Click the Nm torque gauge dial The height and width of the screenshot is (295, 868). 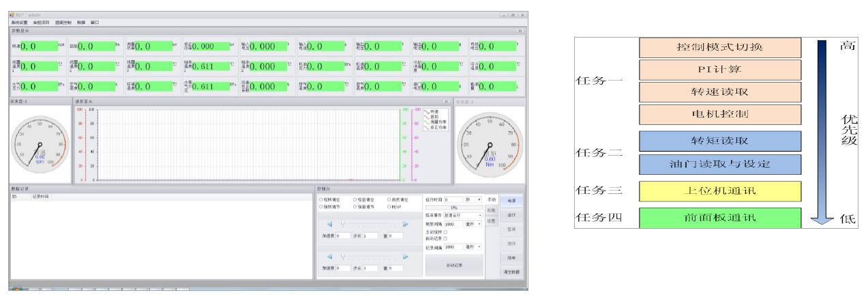pos(489,144)
